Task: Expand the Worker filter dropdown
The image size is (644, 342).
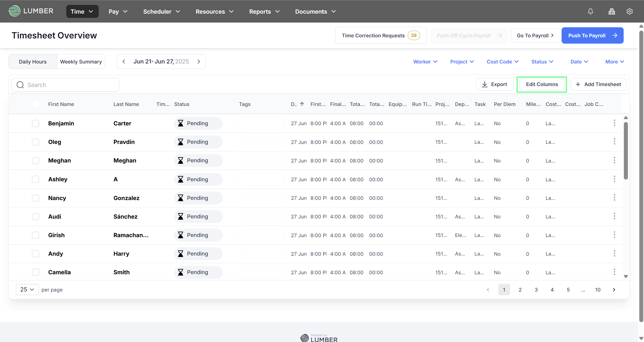Action: click(x=425, y=61)
